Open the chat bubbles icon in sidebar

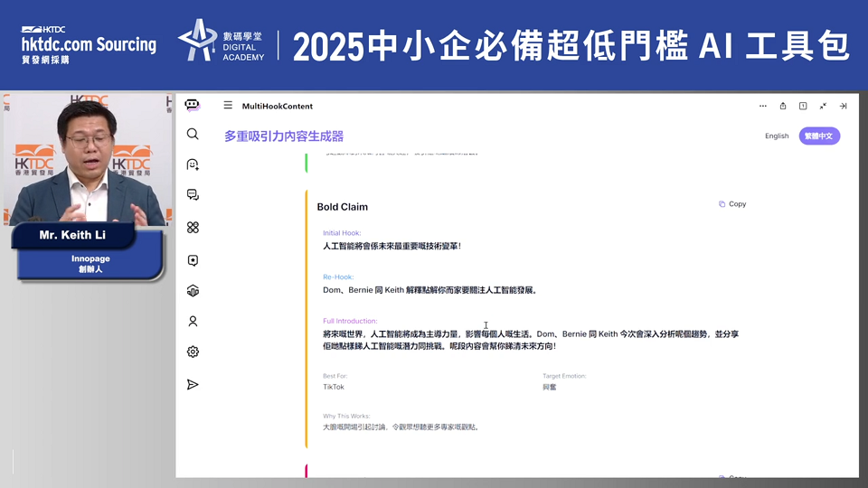coord(193,195)
